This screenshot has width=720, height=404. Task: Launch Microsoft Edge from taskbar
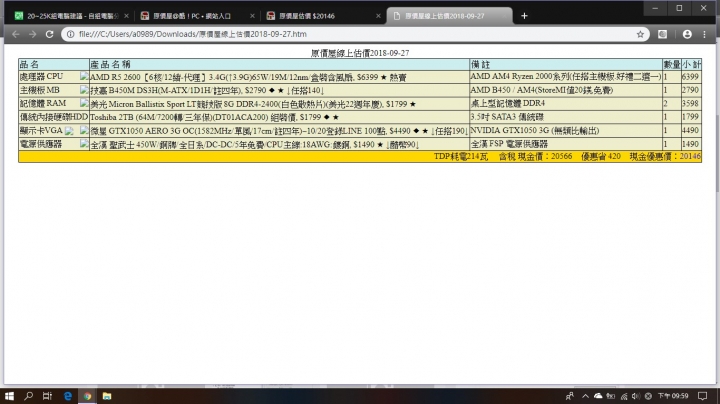[x=68, y=396]
